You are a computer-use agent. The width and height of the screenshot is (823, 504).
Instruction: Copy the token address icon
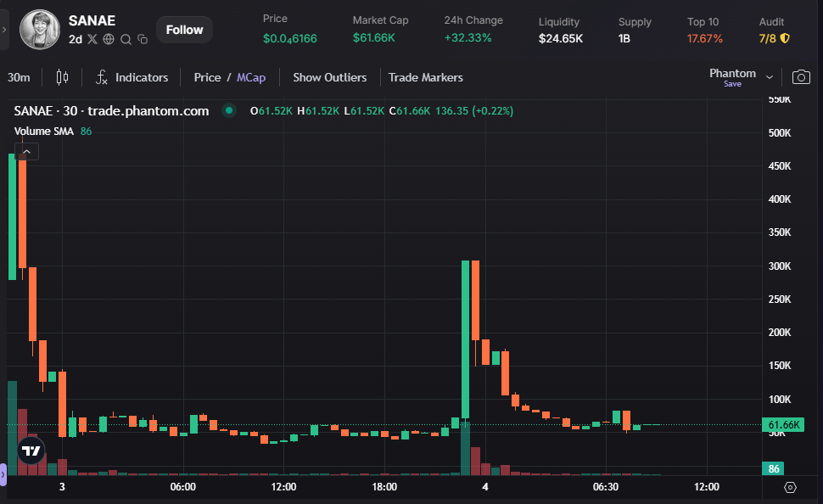click(x=142, y=39)
